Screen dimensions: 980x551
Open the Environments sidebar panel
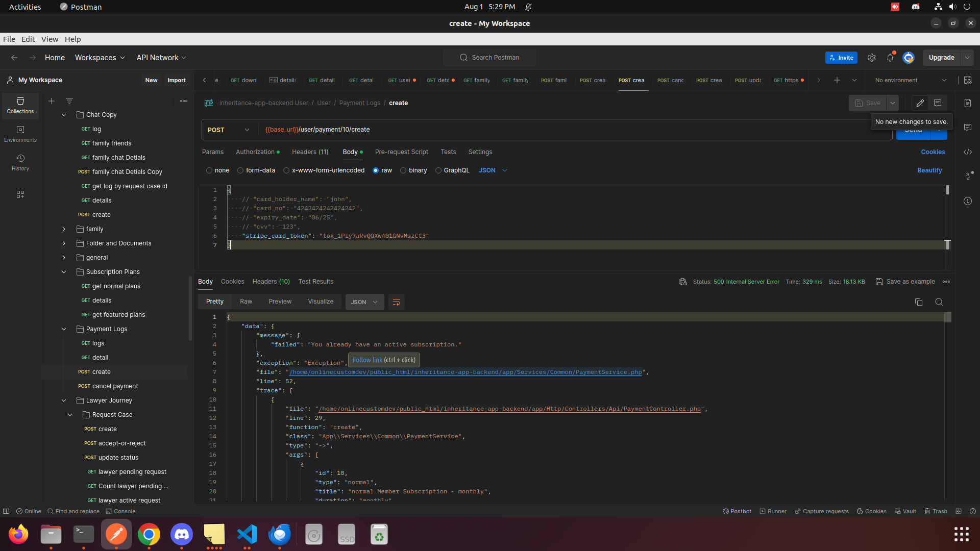pos(20,134)
